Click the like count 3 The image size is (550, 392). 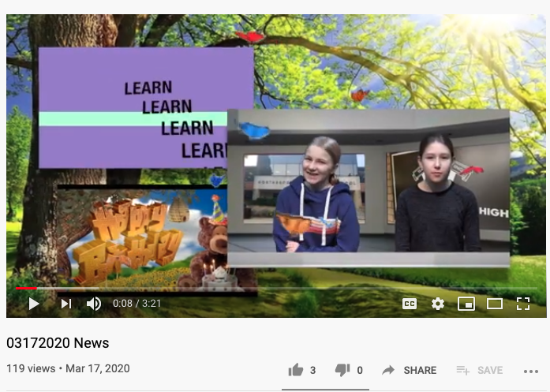point(313,370)
